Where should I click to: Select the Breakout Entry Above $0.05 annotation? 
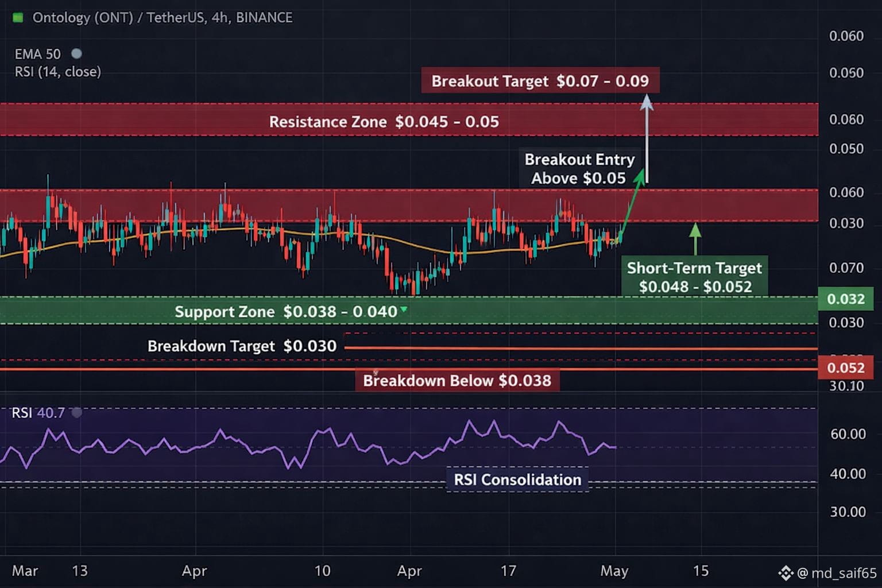tap(579, 168)
